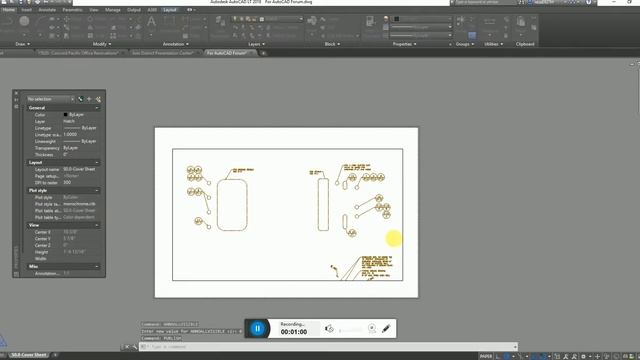Screen dimensions: 640x360
Task: Pause the screen recording
Action: tap(258, 329)
